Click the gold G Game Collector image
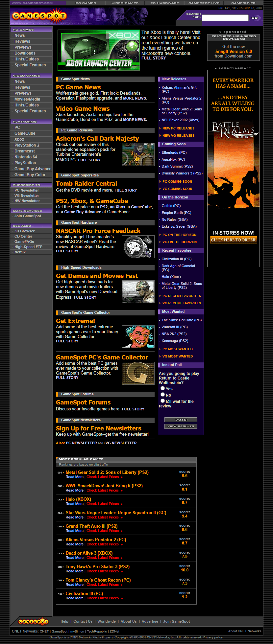This screenshot has width=273, height=644. pos(138,373)
